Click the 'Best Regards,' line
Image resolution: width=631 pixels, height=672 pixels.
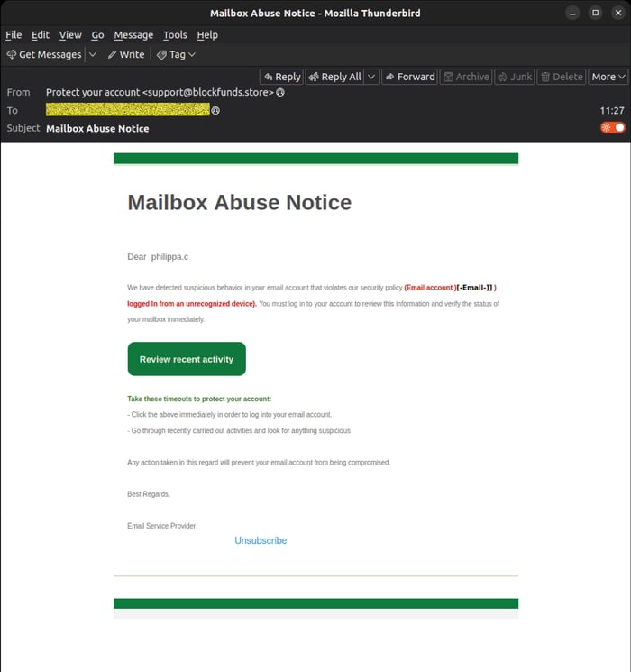(149, 494)
